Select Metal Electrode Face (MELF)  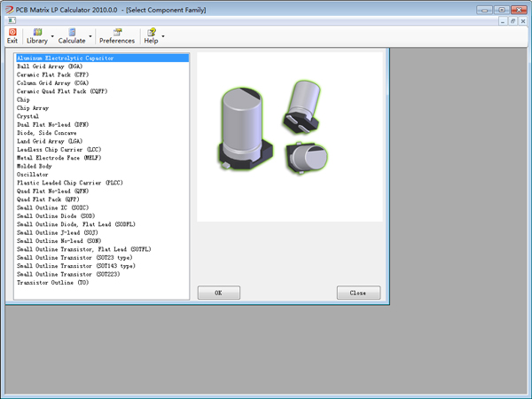(x=102, y=158)
